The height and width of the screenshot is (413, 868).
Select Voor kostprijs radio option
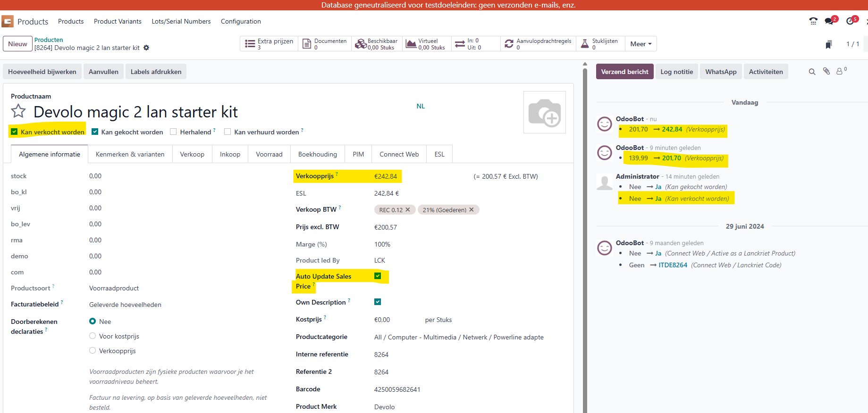pos(93,336)
